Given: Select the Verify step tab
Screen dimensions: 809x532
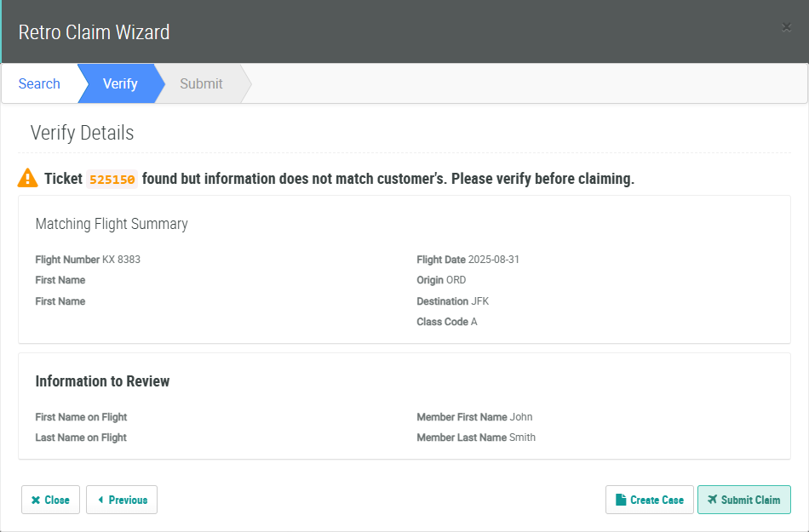Looking at the screenshot, I should pos(120,83).
